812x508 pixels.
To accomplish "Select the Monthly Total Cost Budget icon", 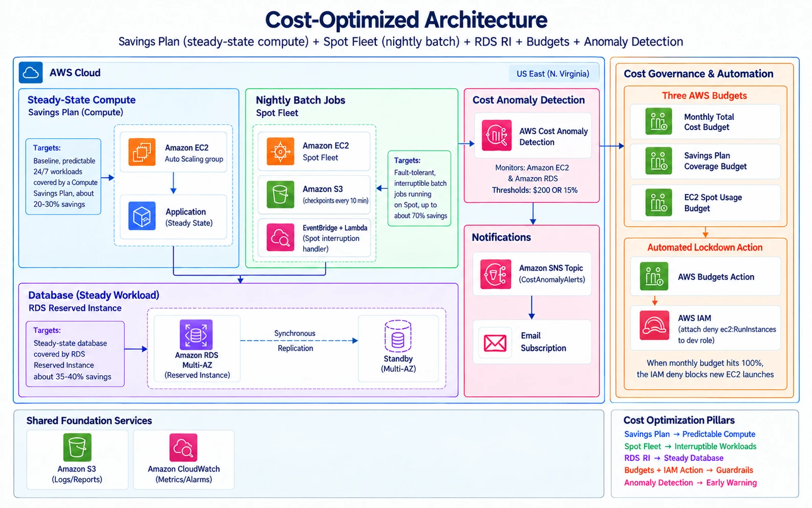I will coord(658,121).
